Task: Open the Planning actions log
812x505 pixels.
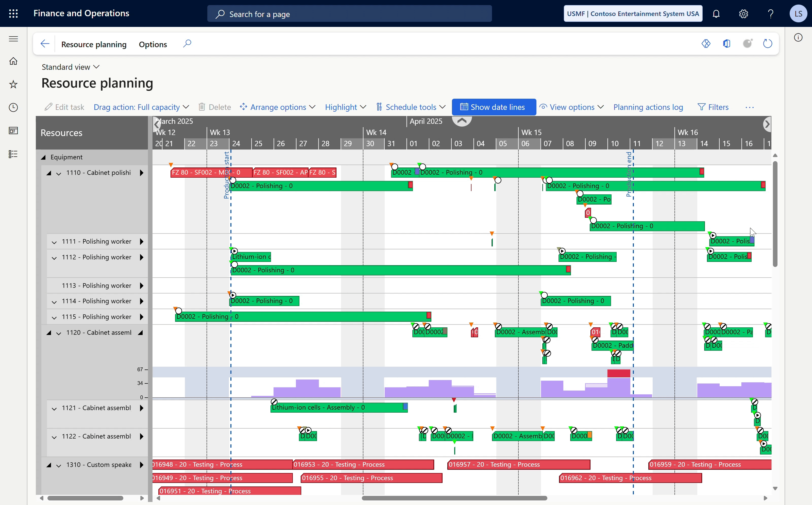Action: tap(648, 107)
